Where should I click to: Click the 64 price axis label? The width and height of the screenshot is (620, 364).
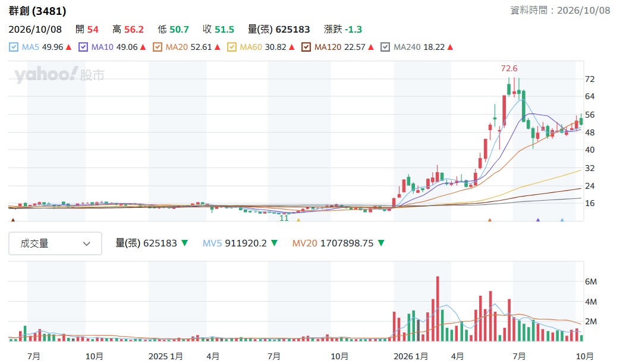[x=590, y=96]
